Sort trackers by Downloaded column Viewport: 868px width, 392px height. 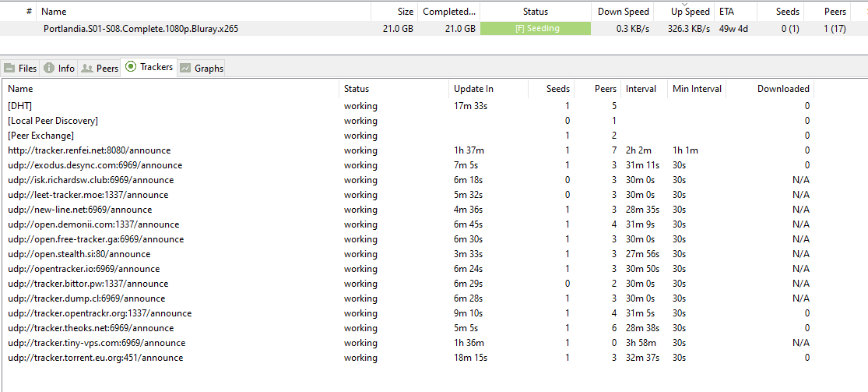point(770,89)
